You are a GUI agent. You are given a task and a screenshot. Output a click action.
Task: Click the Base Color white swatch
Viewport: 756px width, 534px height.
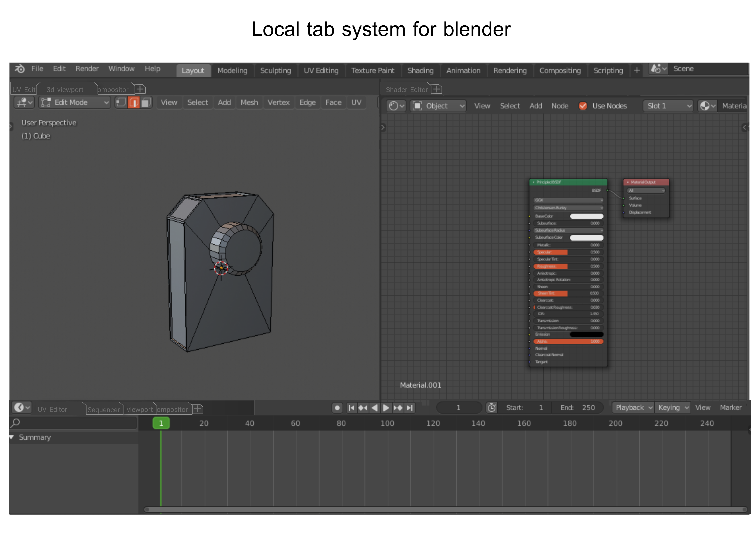pyautogui.click(x=586, y=216)
